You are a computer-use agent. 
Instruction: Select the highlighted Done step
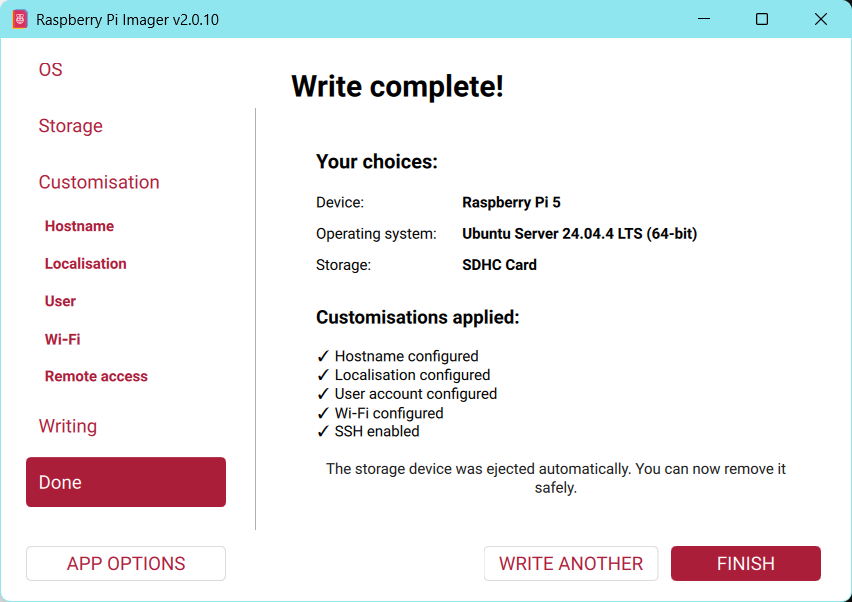126,482
